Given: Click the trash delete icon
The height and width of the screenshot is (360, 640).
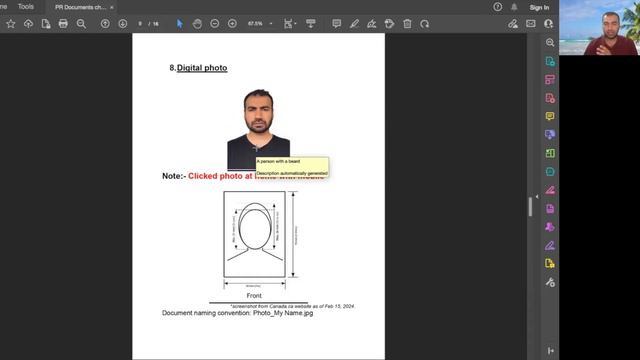Looking at the screenshot, I should 407,24.
